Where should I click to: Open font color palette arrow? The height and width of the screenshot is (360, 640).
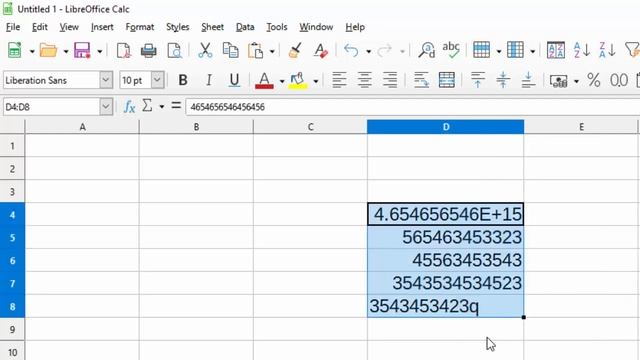[282, 81]
